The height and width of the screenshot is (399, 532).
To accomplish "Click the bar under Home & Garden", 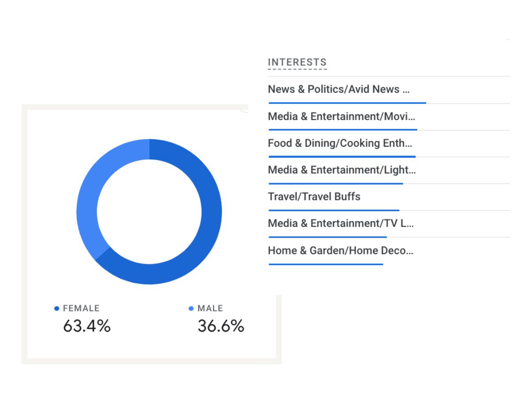I will (x=326, y=265).
